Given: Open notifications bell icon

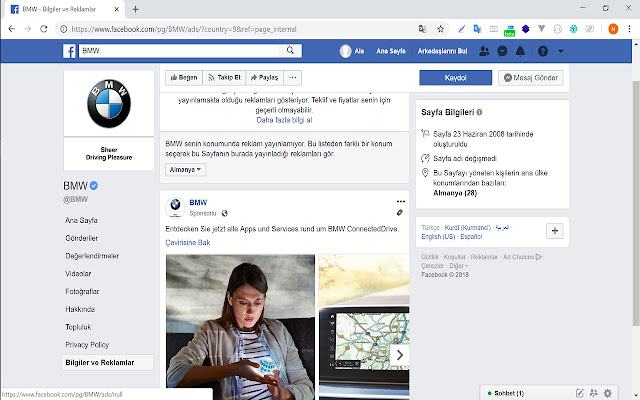Looking at the screenshot, I should tap(520, 51).
